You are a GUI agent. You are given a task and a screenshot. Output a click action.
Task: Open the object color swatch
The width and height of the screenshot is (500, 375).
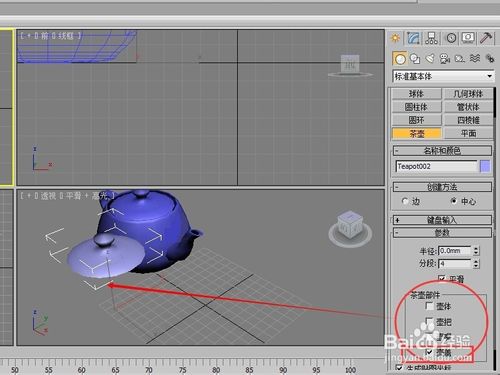pyautogui.click(x=485, y=166)
